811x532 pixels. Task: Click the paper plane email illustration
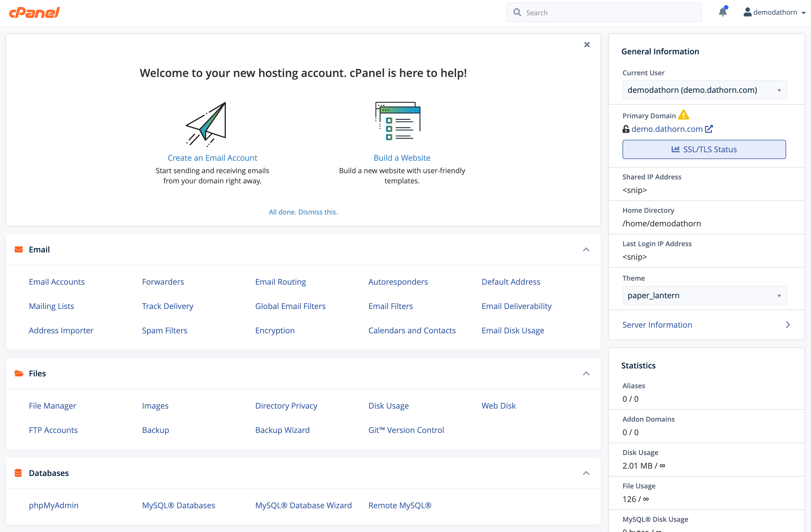pos(206,124)
